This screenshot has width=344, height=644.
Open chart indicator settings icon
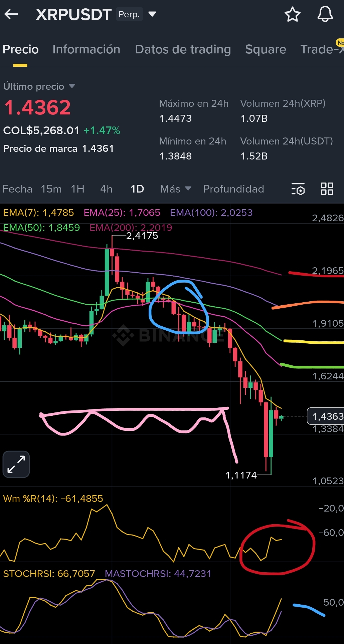click(x=298, y=189)
